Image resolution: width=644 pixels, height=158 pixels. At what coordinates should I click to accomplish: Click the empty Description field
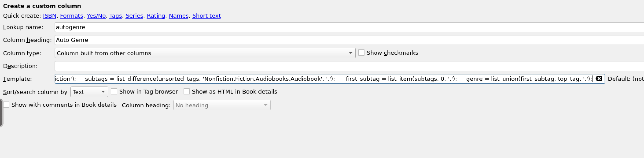click(325, 66)
